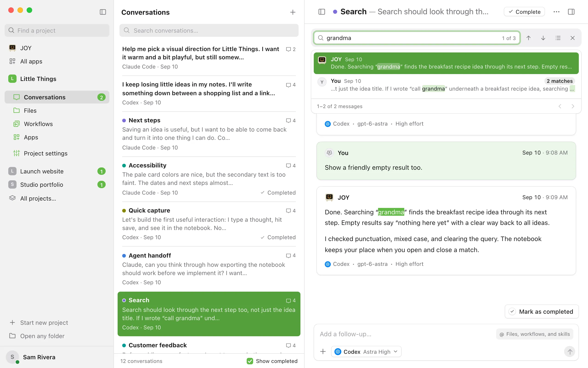Click Search conversations field

[x=209, y=30]
